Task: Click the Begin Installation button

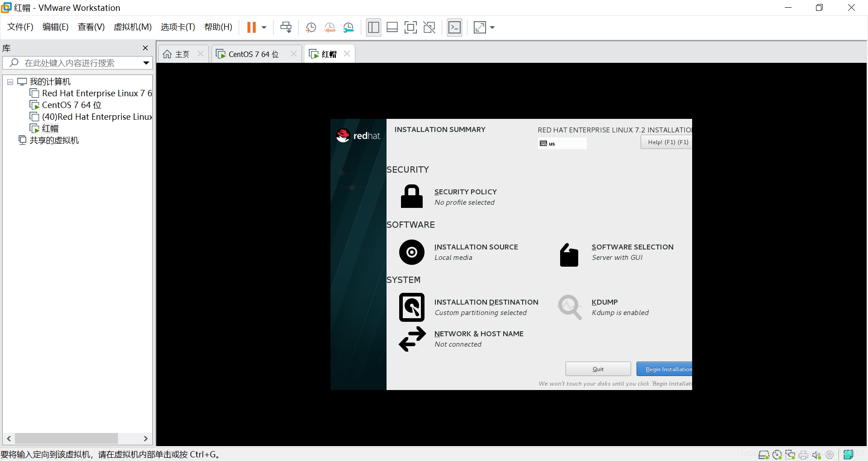Action: (664, 369)
